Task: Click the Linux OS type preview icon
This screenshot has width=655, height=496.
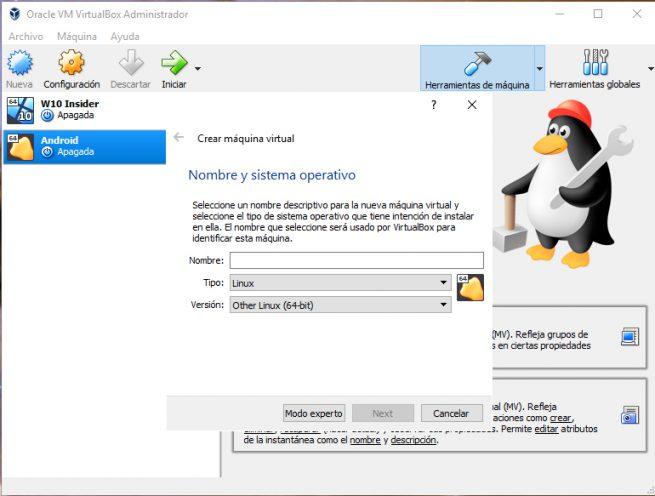Action: pyautogui.click(x=470, y=287)
